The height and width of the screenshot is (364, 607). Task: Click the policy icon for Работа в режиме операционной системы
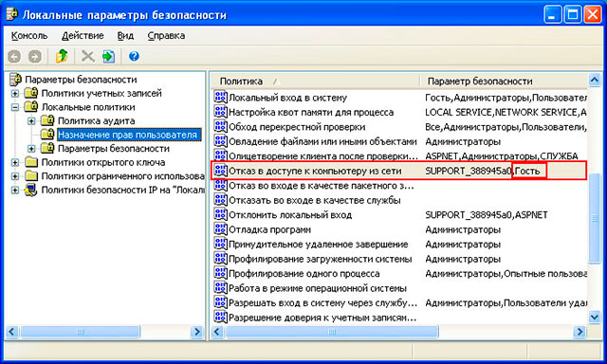[x=220, y=288]
